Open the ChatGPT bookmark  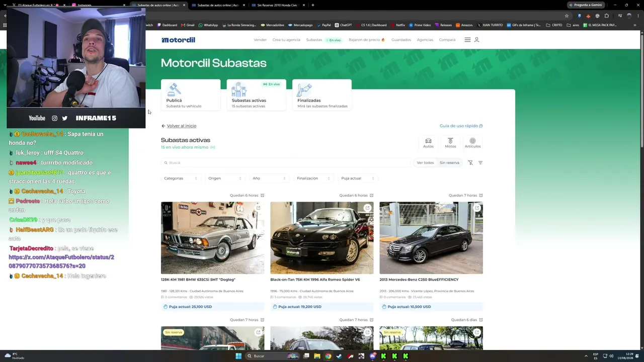point(343,25)
